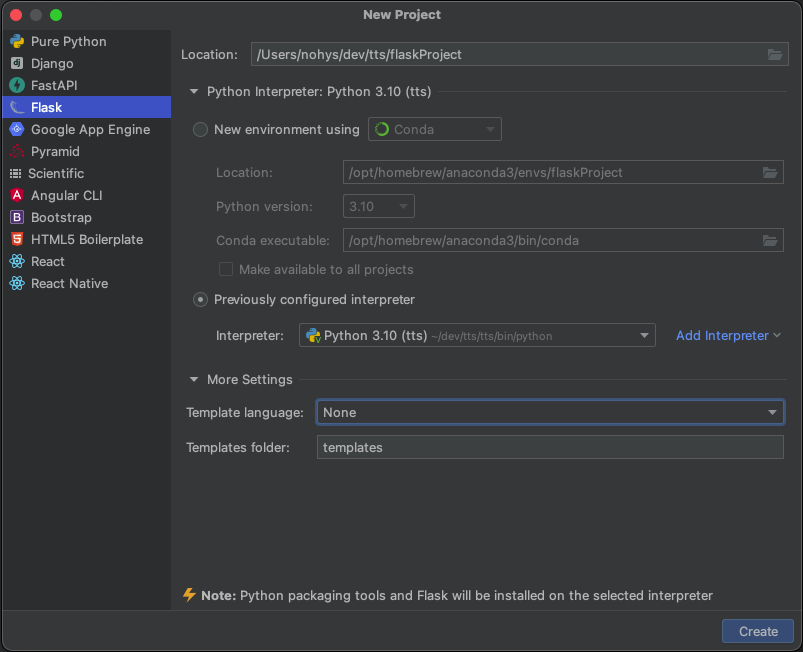Choose Google App Engine project type
The width and height of the screenshot is (803, 652).
click(x=87, y=129)
